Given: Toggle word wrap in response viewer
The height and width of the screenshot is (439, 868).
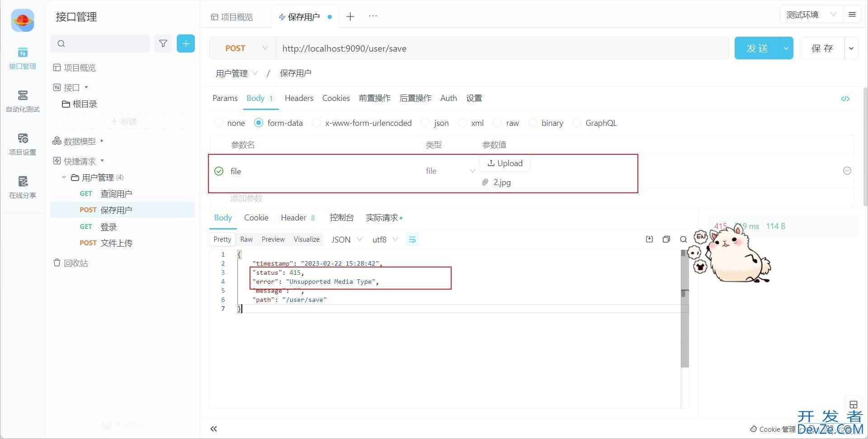Looking at the screenshot, I should [412, 239].
